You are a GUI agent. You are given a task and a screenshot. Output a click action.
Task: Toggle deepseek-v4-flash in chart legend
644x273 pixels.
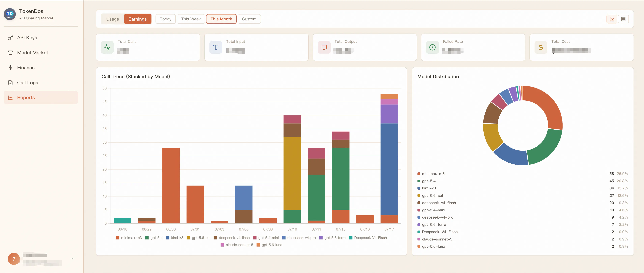(231, 238)
